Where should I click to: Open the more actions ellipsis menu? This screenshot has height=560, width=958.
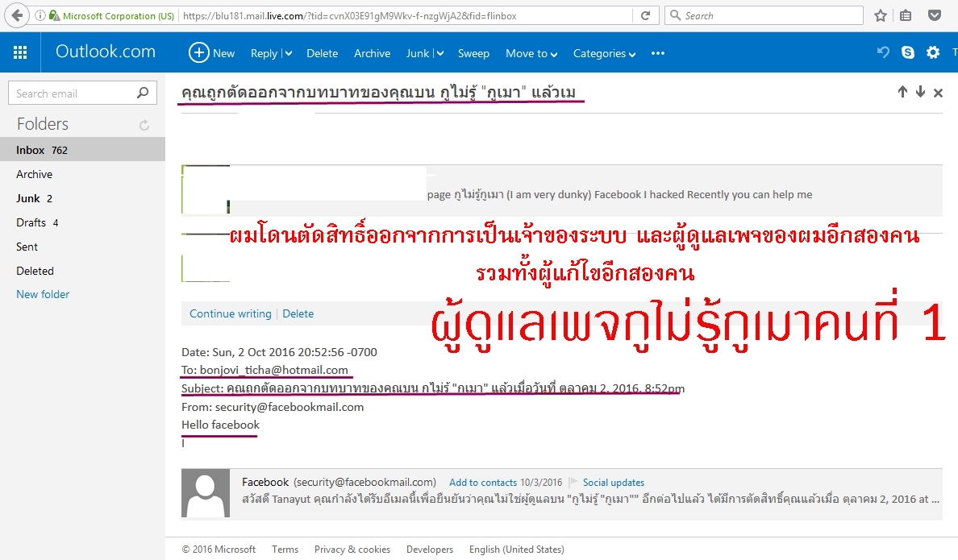[x=658, y=53]
